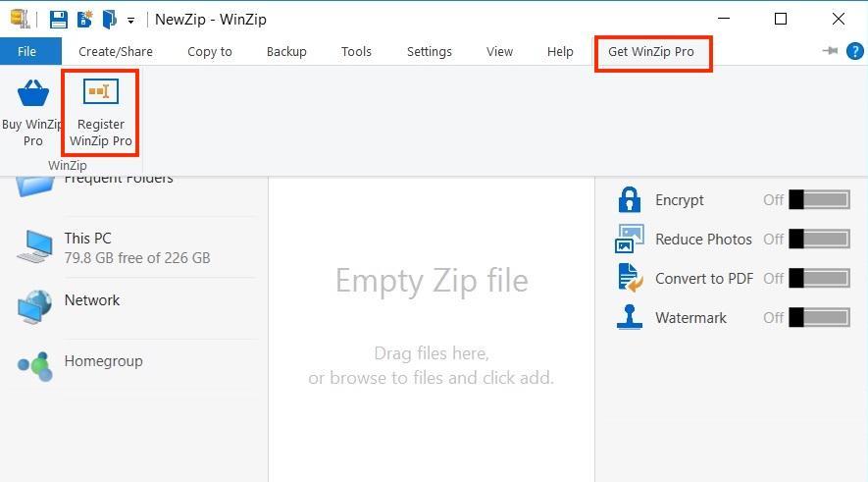The image size is (868, 482).
Task: Click the Reduce Photos picture icon
Action: (x=630, y=239)
